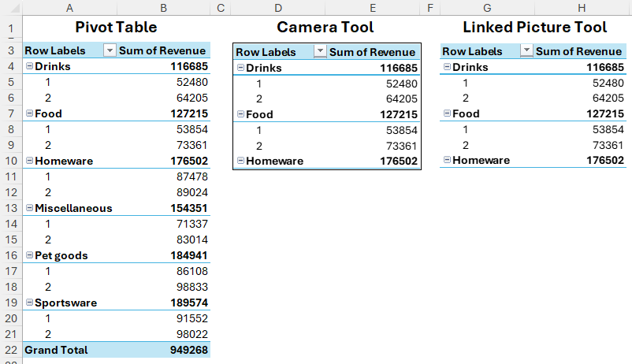Click Sum of Revenue header in Linked Picture
632x364 pixels.
[578, 51]
